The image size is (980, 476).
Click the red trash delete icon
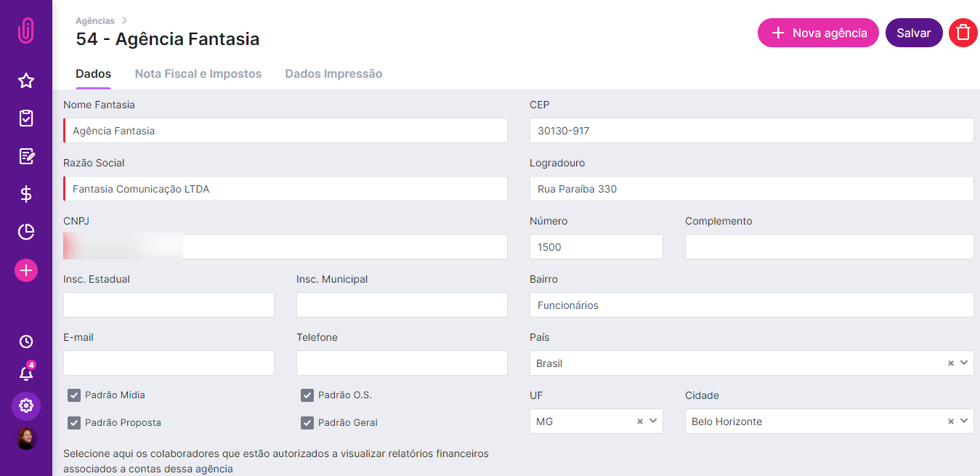[x=963, y=33]
